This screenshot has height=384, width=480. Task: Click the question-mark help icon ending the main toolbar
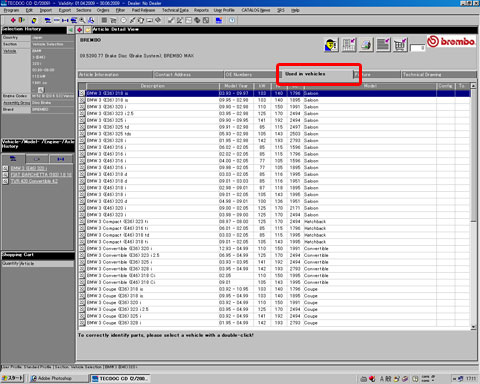(232, 20)
